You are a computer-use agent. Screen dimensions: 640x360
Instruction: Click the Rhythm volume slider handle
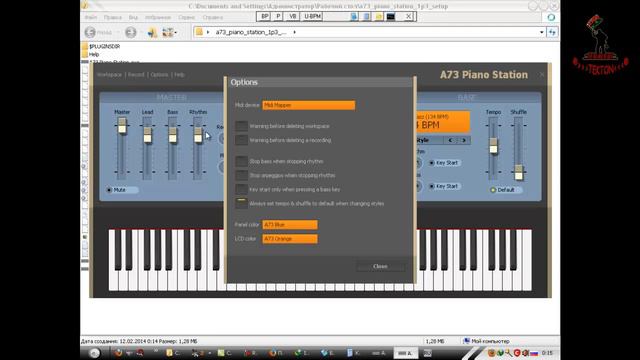click(198, 135)
